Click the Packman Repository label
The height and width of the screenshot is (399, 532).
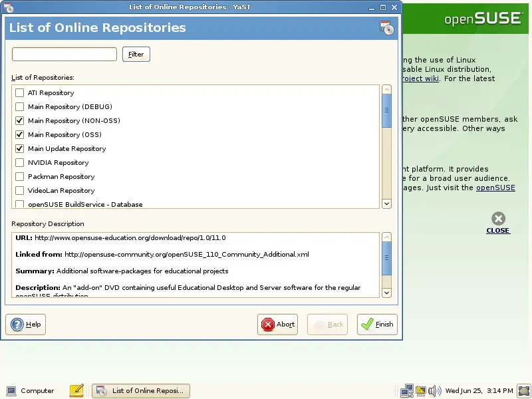click(61, 176)
